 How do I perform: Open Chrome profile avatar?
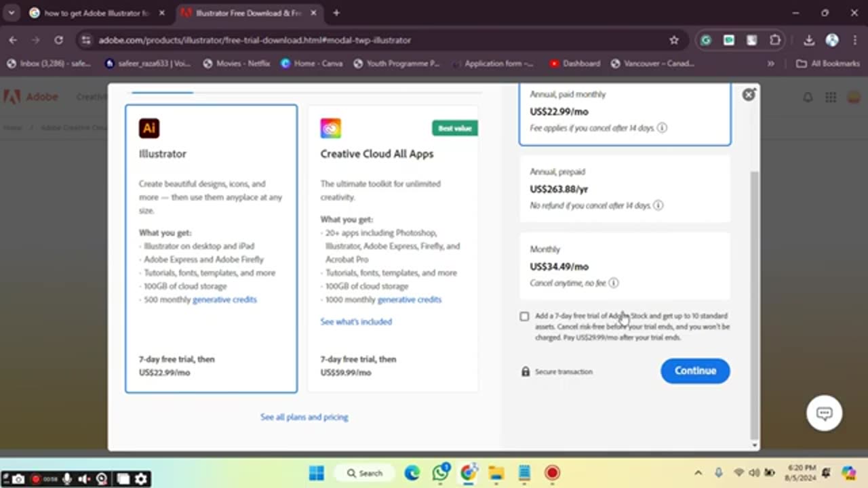click(x=832, y=40)
